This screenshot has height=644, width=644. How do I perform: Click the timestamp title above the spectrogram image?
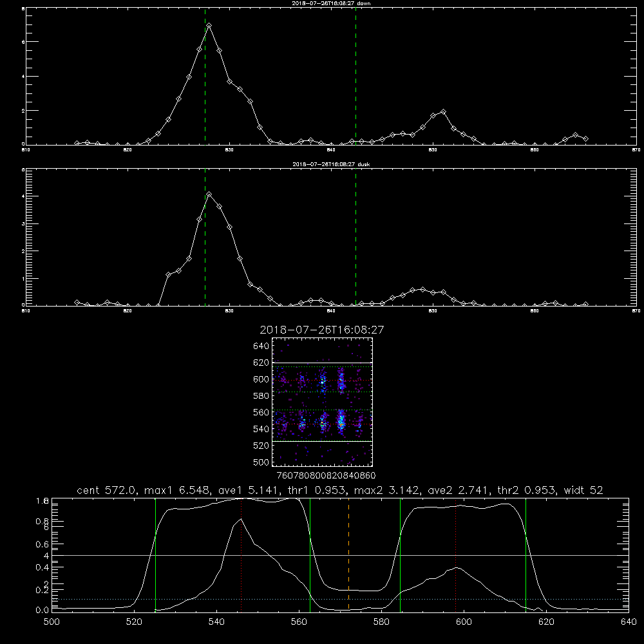point(321,330)
